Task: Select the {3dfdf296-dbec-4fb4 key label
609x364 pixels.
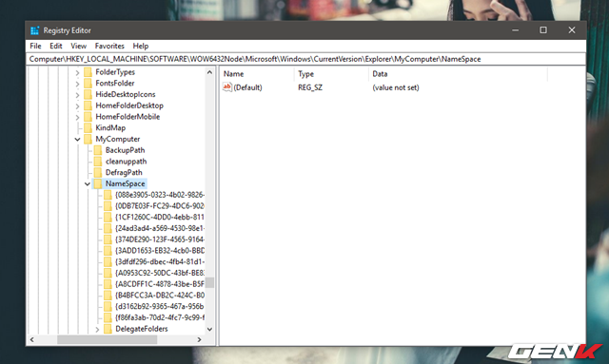Action: 160,262
